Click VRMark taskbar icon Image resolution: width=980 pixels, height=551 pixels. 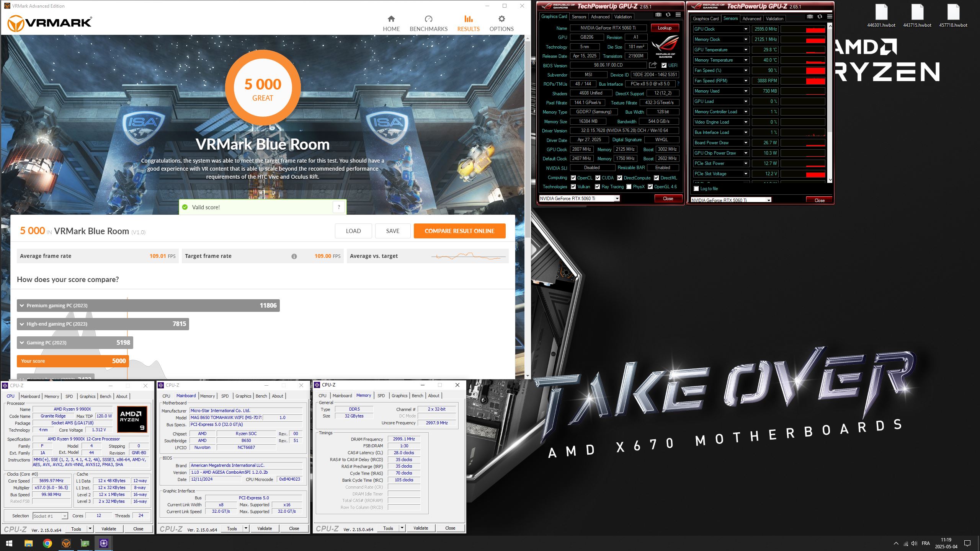point(66,543)
